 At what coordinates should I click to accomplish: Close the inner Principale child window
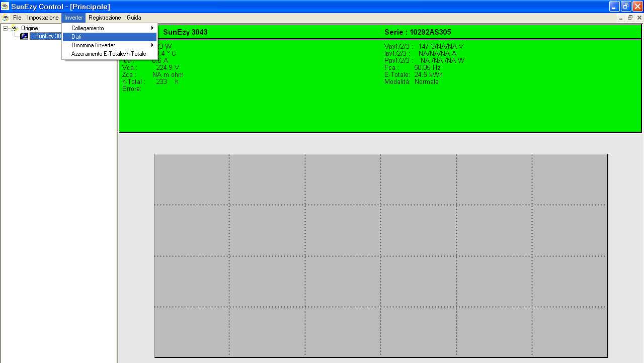pos(639,18)
